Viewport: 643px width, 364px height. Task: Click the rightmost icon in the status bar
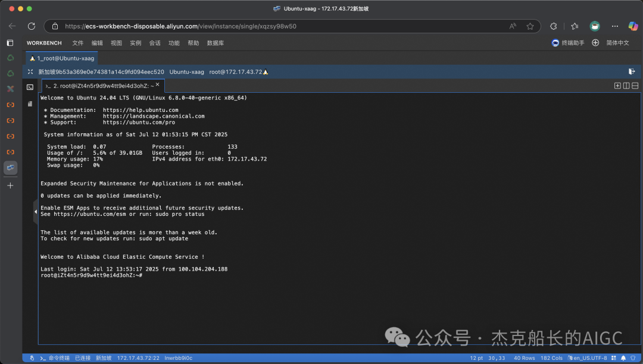[x=633, y=358]
